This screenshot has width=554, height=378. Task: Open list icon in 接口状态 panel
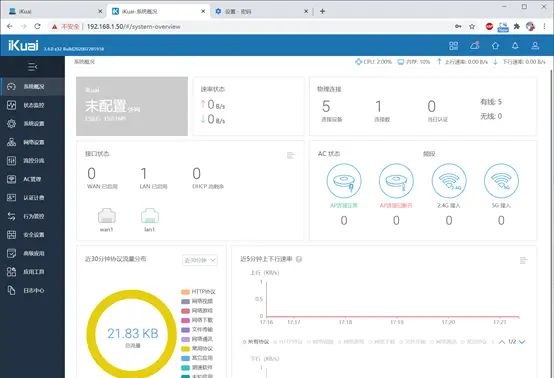coord(290,155)
